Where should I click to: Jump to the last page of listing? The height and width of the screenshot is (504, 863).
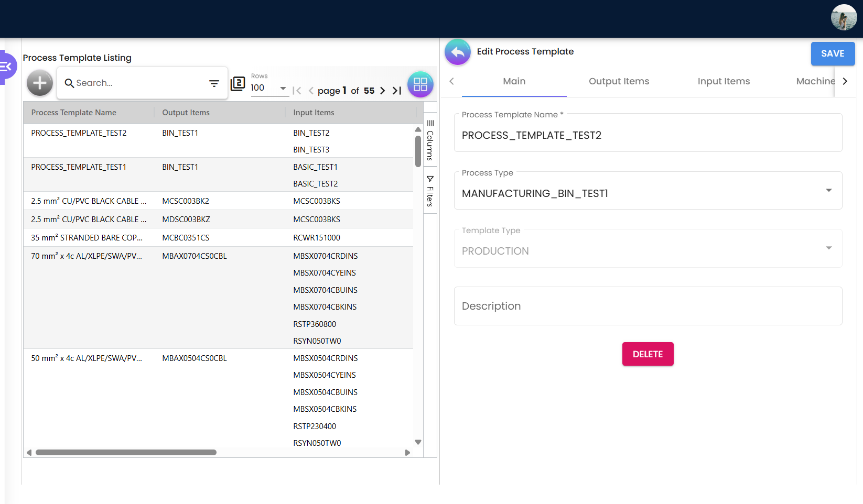pos(397,91)
